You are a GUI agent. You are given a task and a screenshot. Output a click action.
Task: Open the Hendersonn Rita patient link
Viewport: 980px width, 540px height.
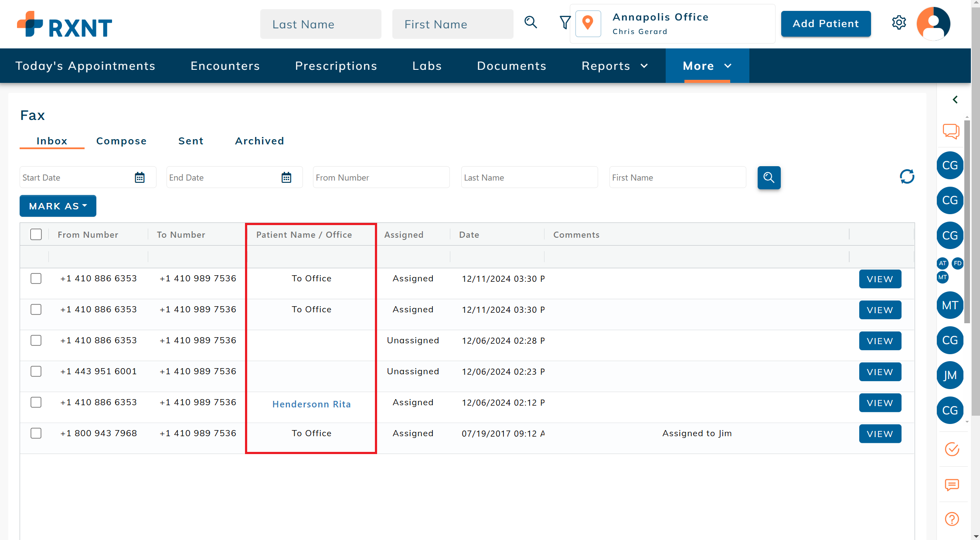pos(311,404)
